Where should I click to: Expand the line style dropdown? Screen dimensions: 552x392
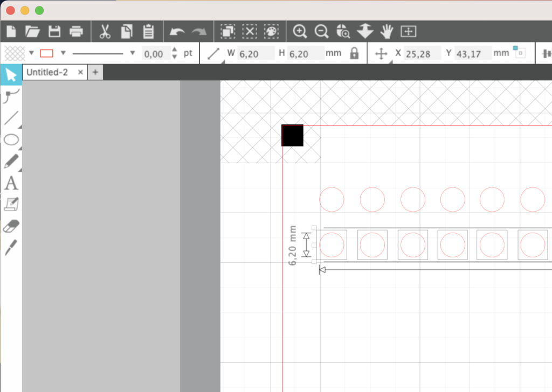pos(133,53)
